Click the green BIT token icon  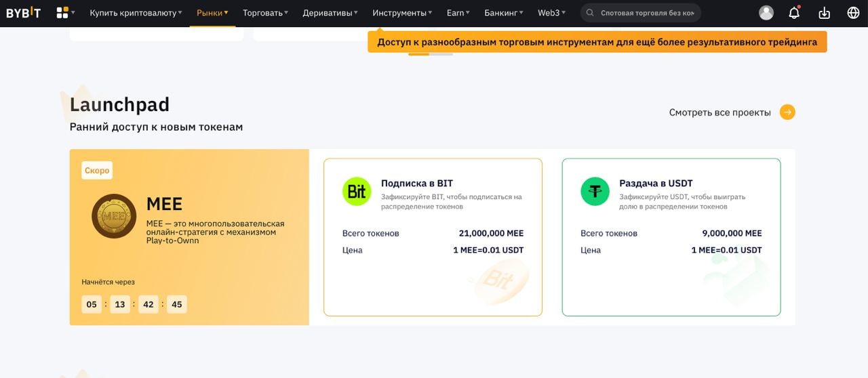(357, 191)
